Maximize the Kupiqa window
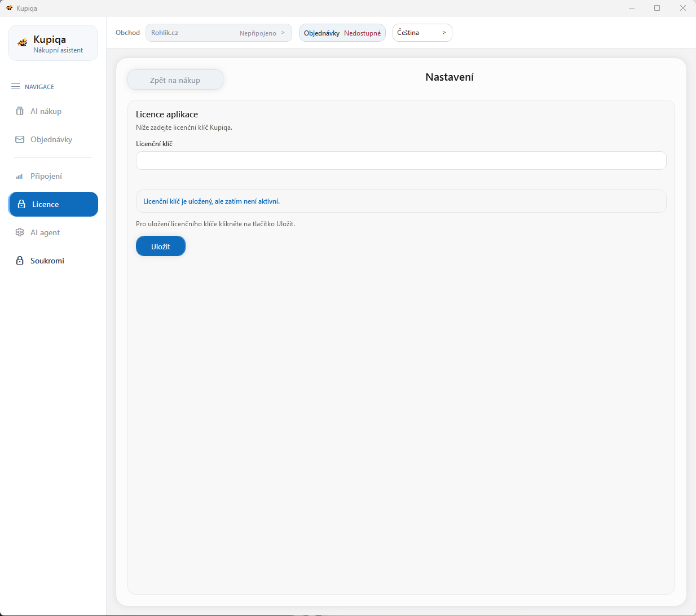The image size is (696, 616). 657,8
